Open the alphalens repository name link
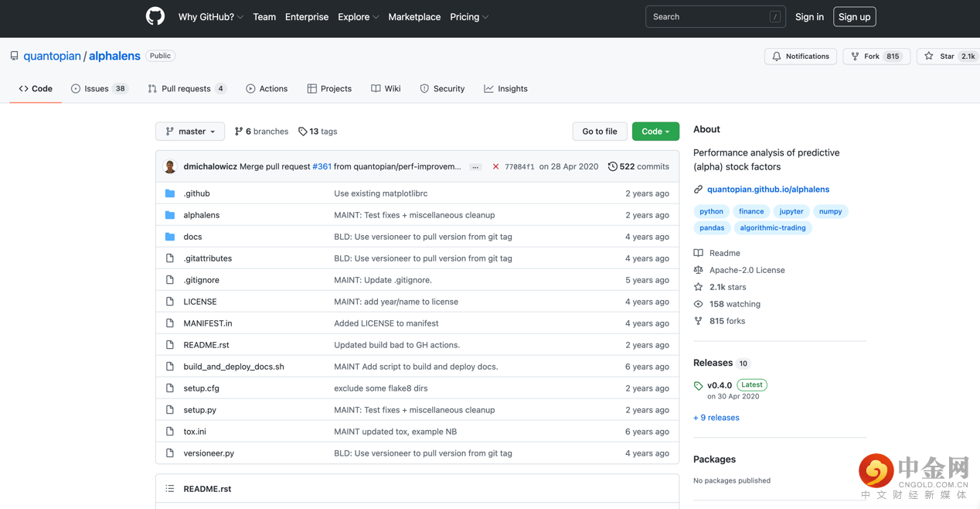This screenshot has width=980, height=509. [114, 56]
